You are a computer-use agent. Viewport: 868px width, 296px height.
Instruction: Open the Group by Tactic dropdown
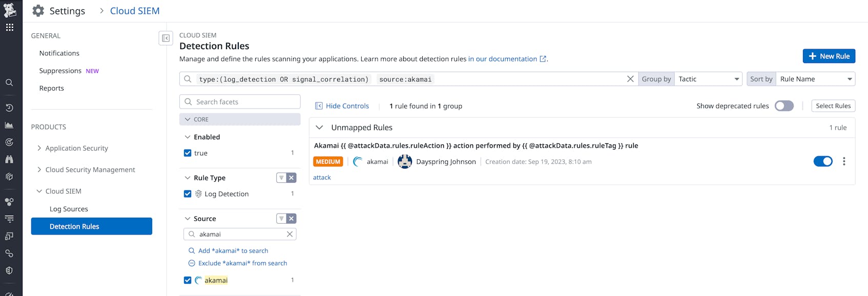click(708, 79)
